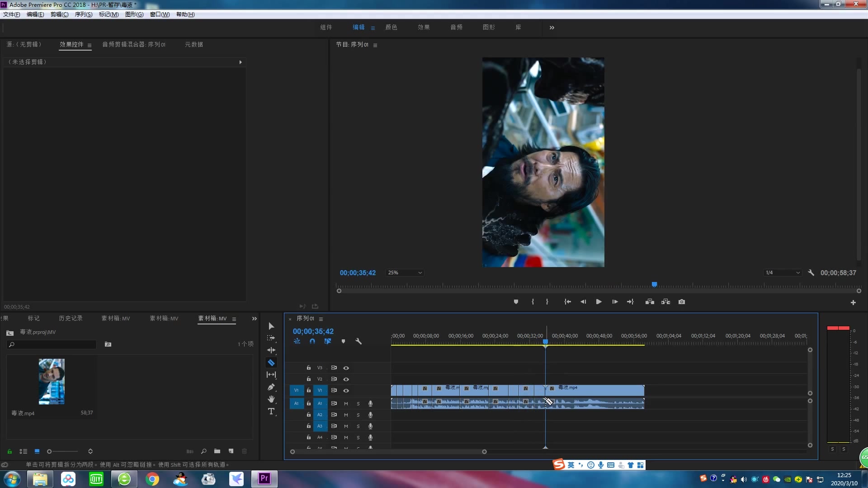Click New Item in project panel

tap(231, 451)
